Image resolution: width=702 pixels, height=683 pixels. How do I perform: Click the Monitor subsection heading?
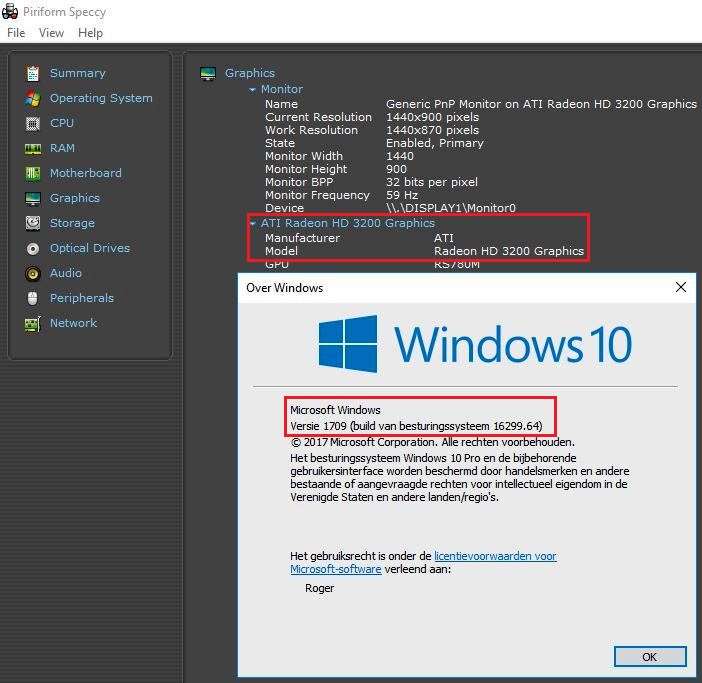(x=282, y=89)
